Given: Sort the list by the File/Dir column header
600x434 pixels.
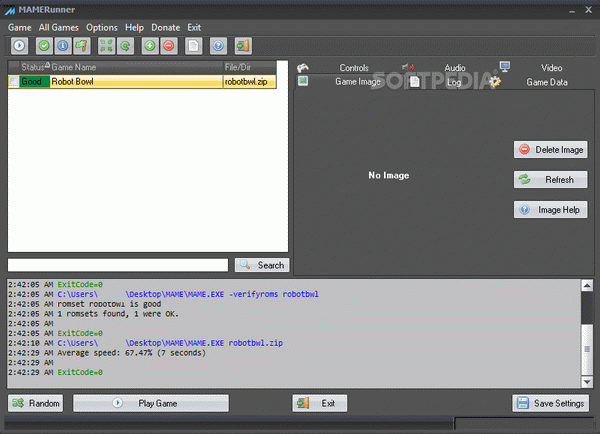Looking at the screenshot, I should click(x=249, y=67).
